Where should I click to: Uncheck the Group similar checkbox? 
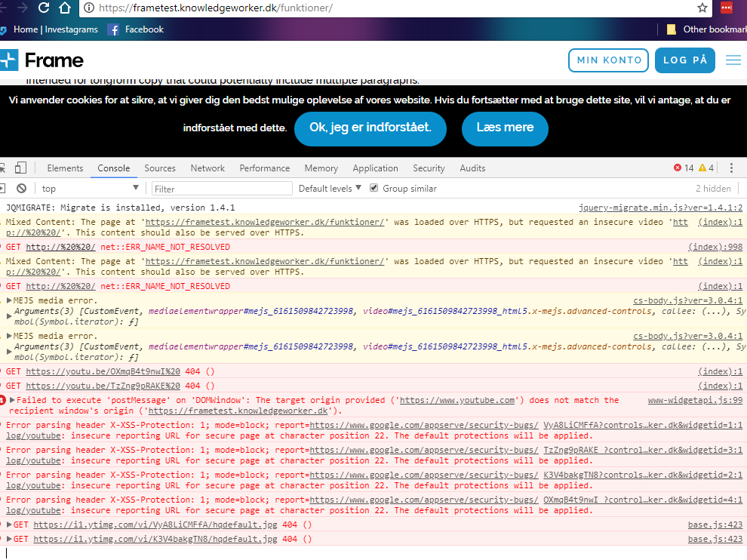373,189
